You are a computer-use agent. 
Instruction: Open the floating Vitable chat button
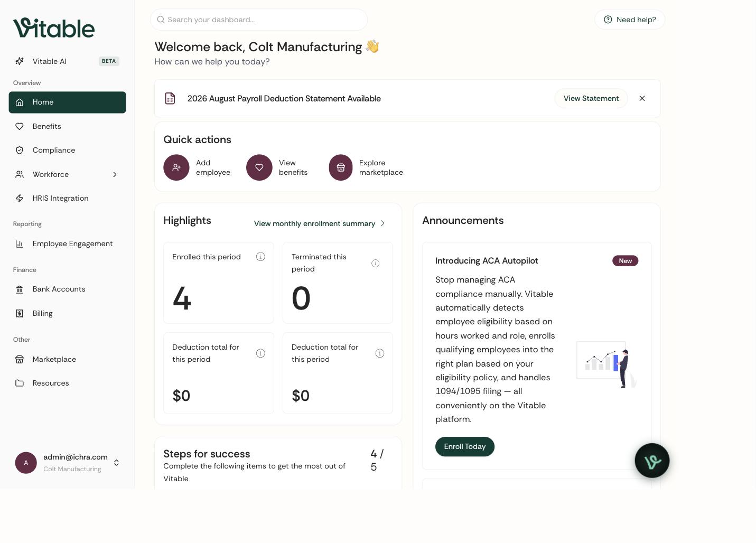(652, 461)
